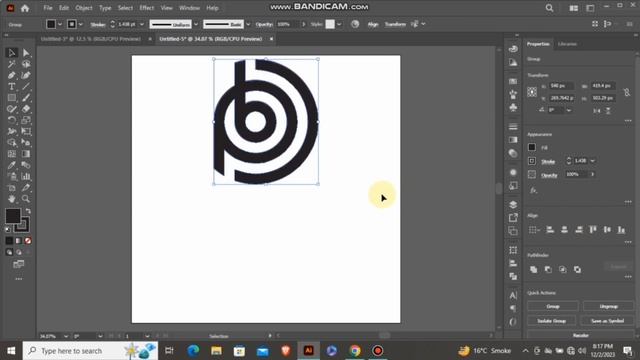
Task: Click the Group quick action button
Action: [553, 306]
